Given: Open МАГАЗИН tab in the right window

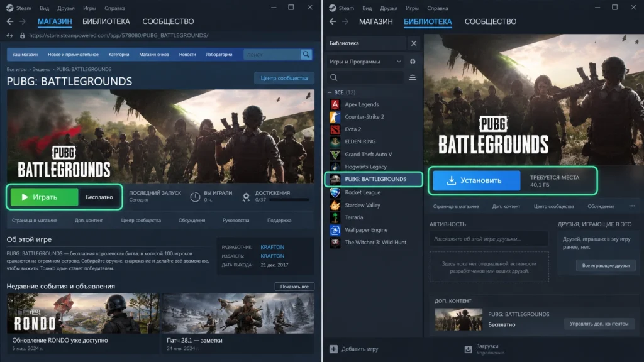Looking at the screenshot, I should pyautogui.click(x=376, y=21).
